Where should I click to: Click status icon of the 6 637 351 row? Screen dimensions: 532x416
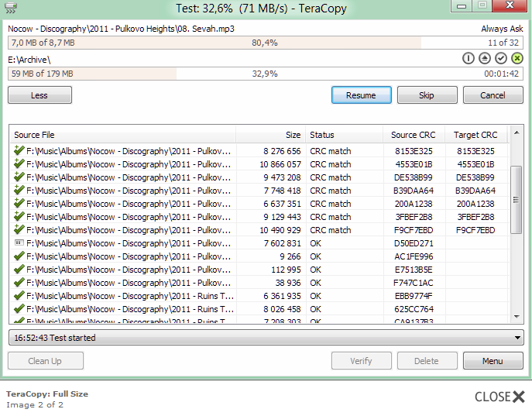coord(19,204)
